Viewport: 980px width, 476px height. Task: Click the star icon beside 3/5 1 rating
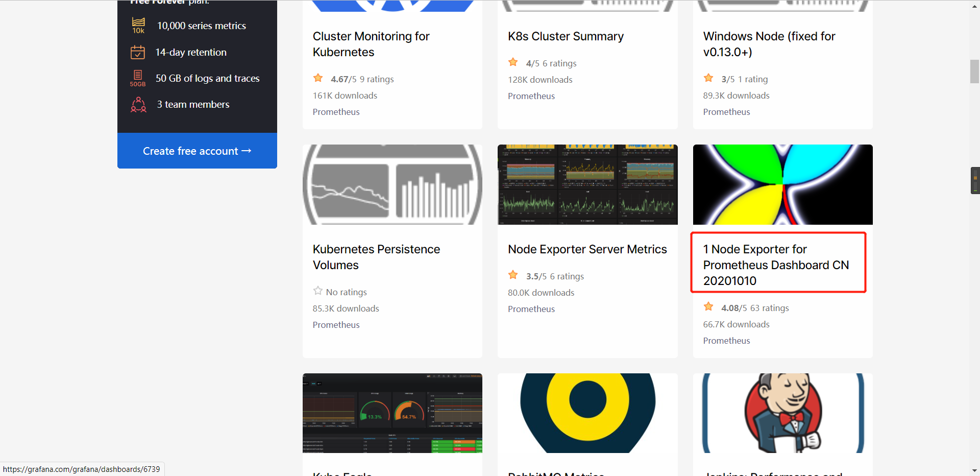tap(708, 78)
